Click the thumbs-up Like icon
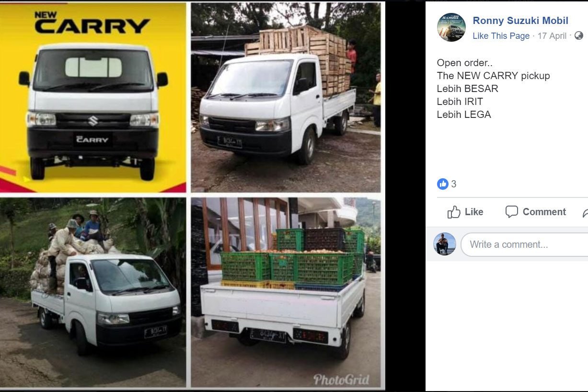This screenshot has height=392, width=588. [x=454, y=212]
